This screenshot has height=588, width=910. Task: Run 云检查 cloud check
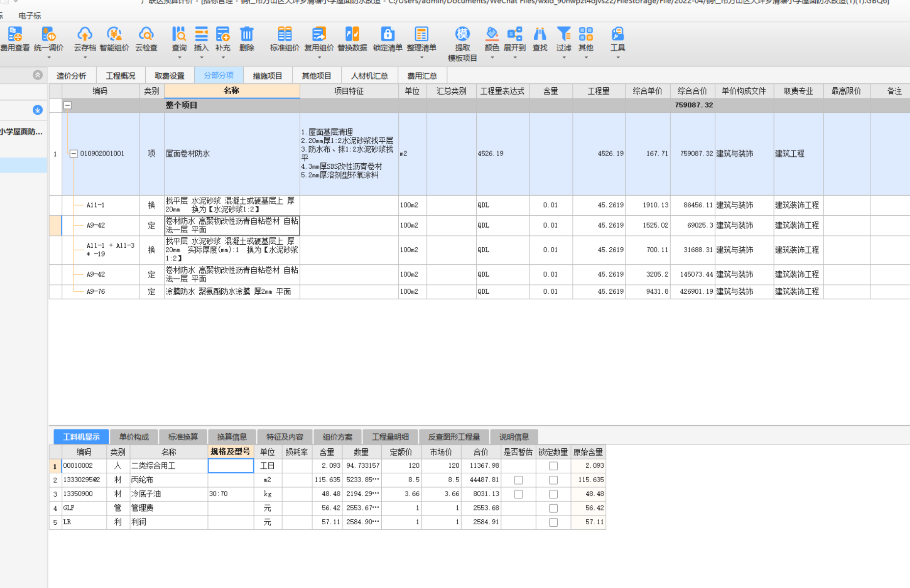146,39
